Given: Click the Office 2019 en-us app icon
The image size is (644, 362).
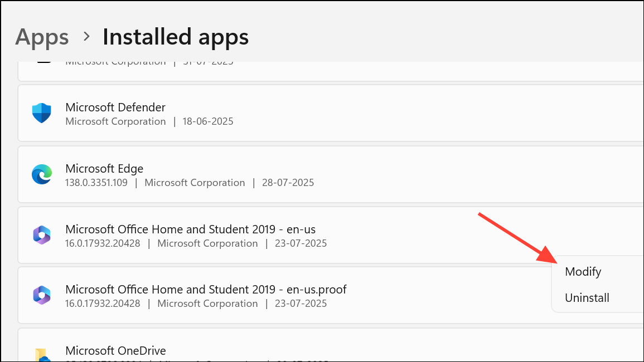Looking at the screenshot, I should pos(42,236).
